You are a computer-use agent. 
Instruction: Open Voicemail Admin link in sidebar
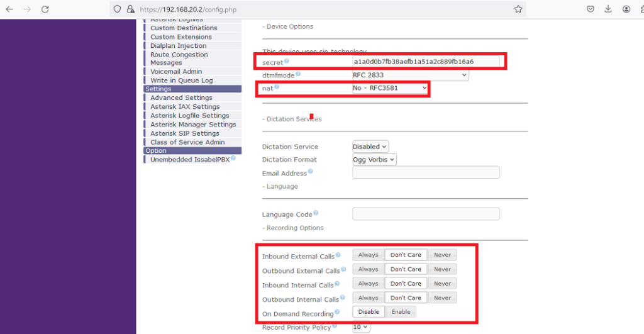176,72
